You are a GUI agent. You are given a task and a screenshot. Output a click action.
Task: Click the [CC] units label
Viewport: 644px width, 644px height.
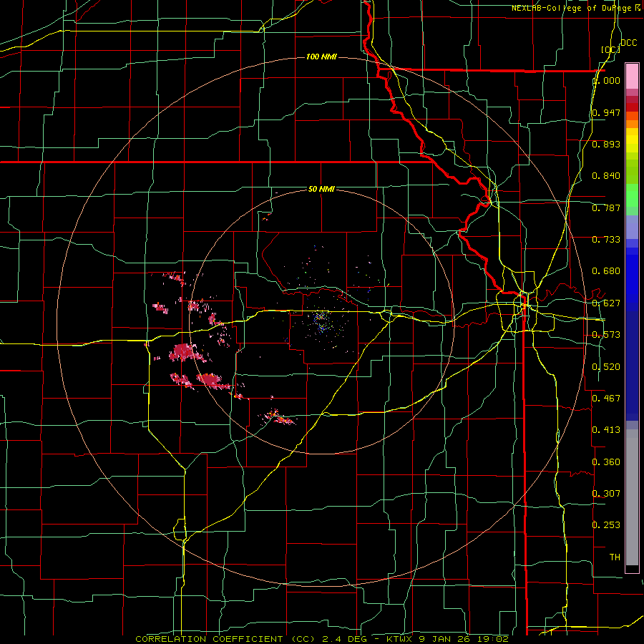coord(610,49)
